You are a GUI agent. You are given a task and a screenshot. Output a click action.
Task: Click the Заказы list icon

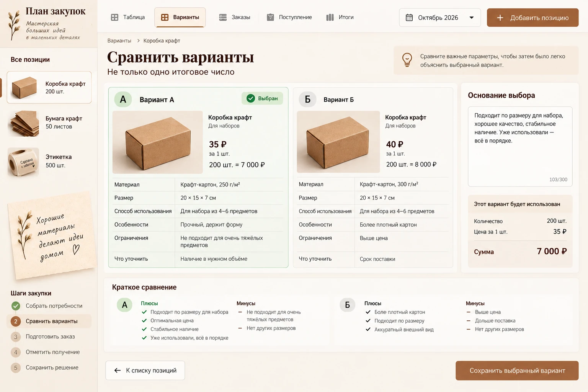click(x=223, y=17)
